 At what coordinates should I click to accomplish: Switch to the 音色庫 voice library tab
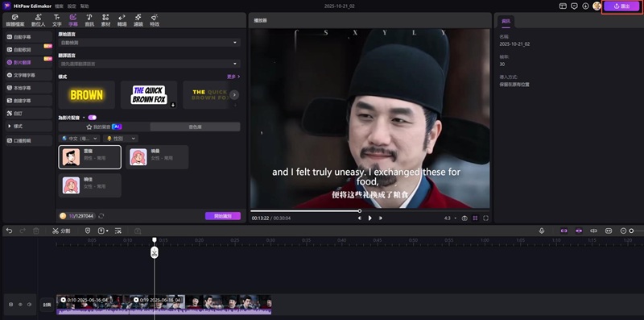(195, 127)
